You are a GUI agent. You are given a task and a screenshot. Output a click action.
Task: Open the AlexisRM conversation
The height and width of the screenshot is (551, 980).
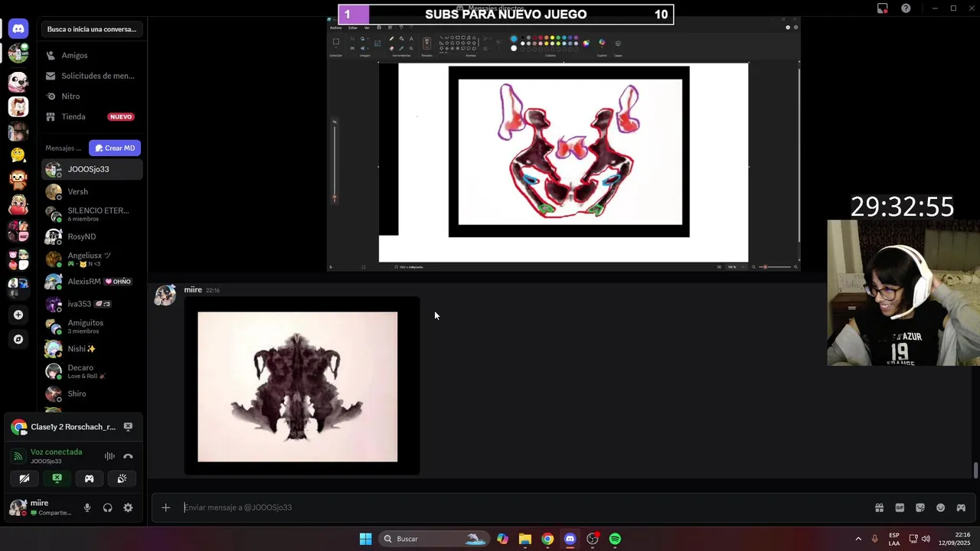[92, 282]
